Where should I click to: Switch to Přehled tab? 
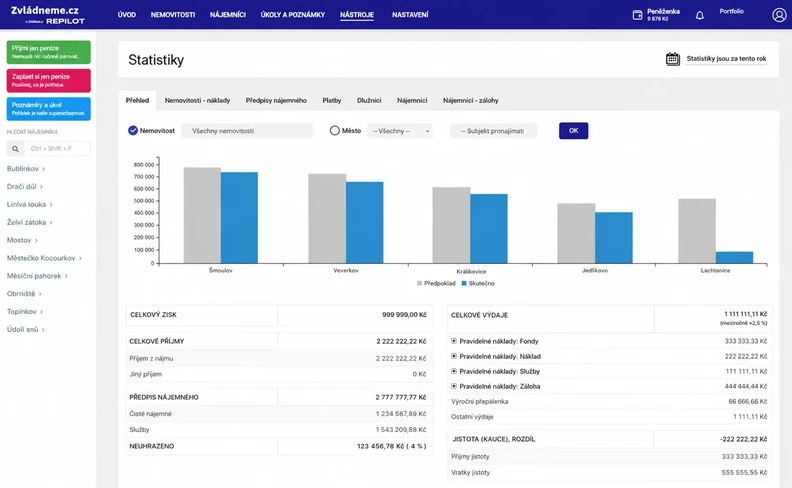[x=137, y=100]
